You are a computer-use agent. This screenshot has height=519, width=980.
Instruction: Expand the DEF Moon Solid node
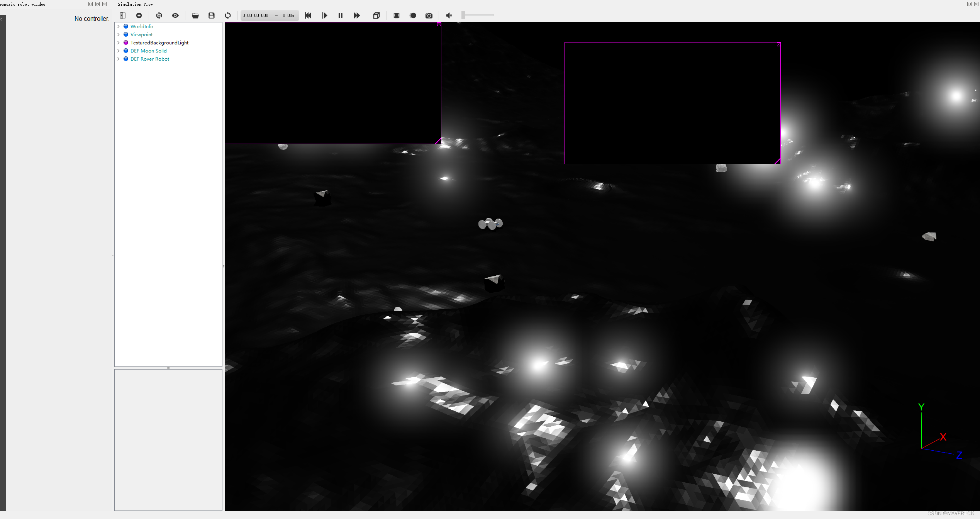119,51
